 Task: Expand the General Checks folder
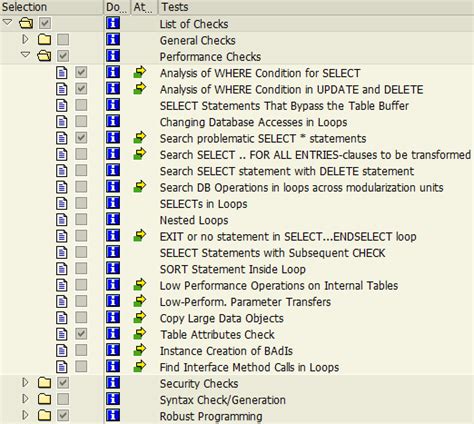click(25, 39)
